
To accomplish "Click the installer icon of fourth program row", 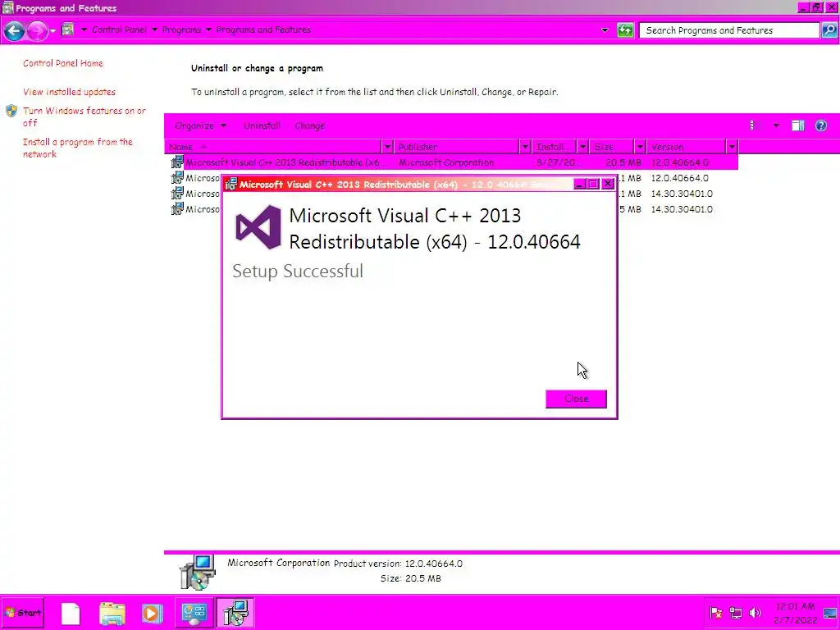I will coord(177,208).
